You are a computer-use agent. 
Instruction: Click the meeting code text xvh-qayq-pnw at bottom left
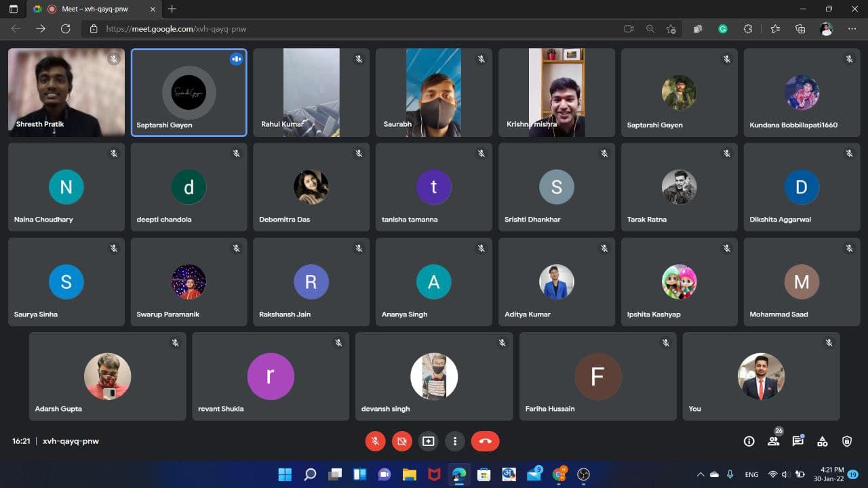[71, 441]
